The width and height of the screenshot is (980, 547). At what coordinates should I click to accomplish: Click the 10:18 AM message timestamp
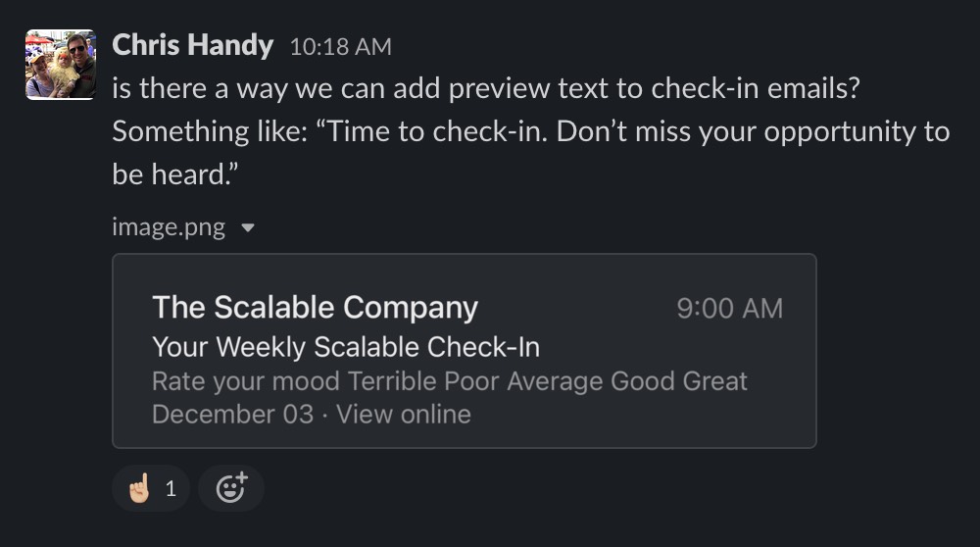[x=341, y=47]
